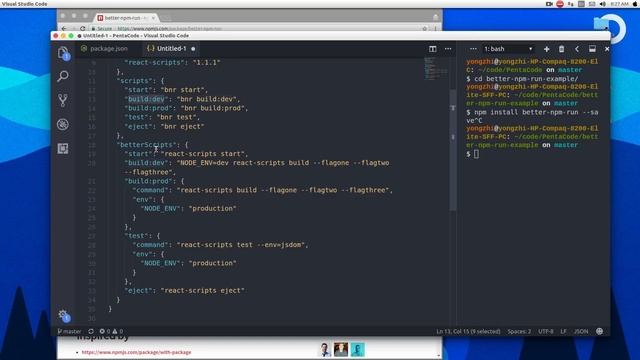Send feedback via the smiley icon
The height and width of the screenshot is (360, 640).
tap(599, 331)
